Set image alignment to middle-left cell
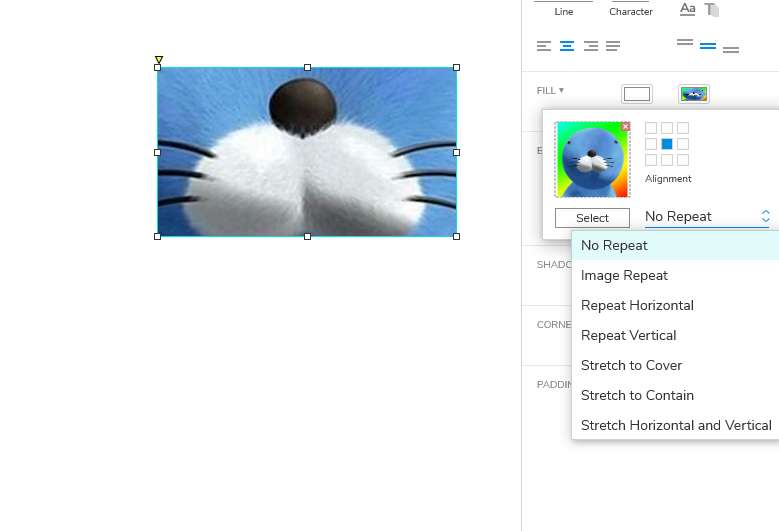779x531 pixels. click(651, 144)
